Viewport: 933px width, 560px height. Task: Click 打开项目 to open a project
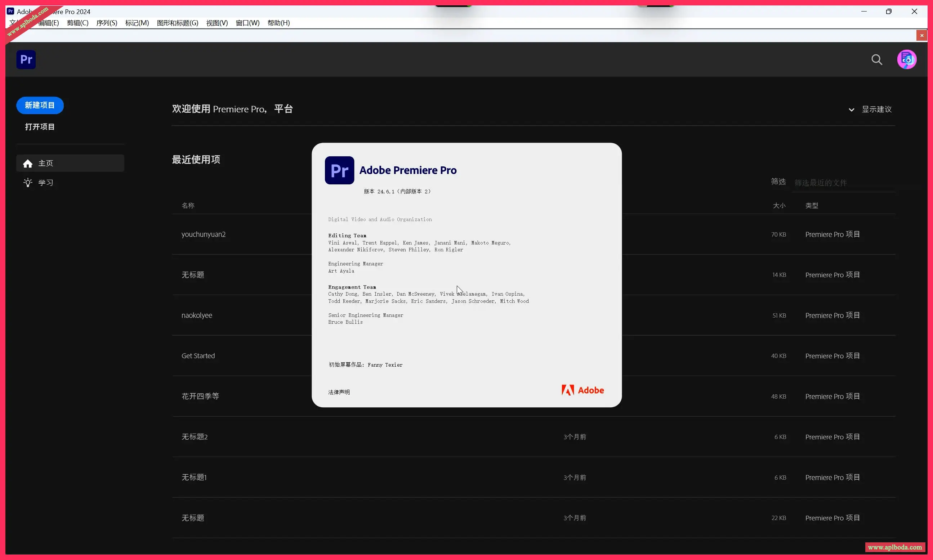coord(40,127)
